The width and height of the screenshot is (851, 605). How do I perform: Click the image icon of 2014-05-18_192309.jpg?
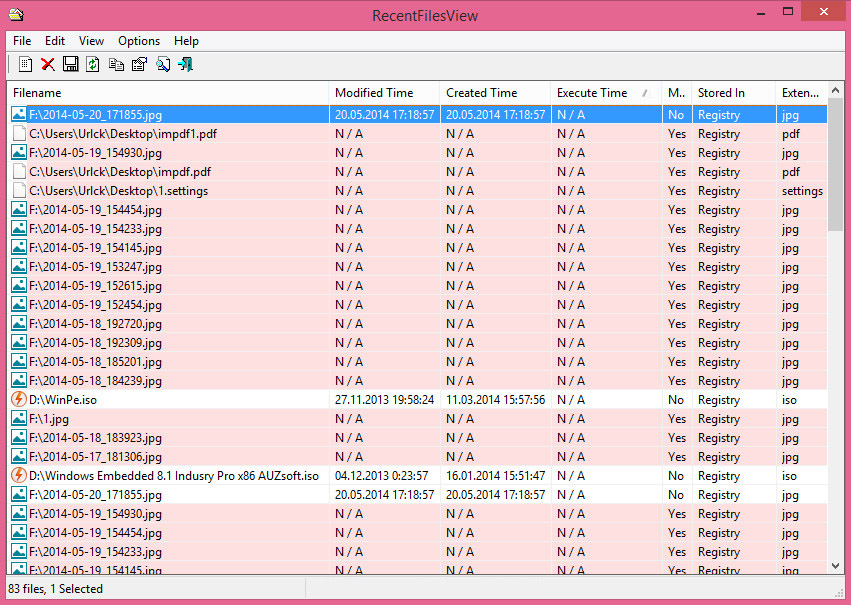click(x=18, y=342)
